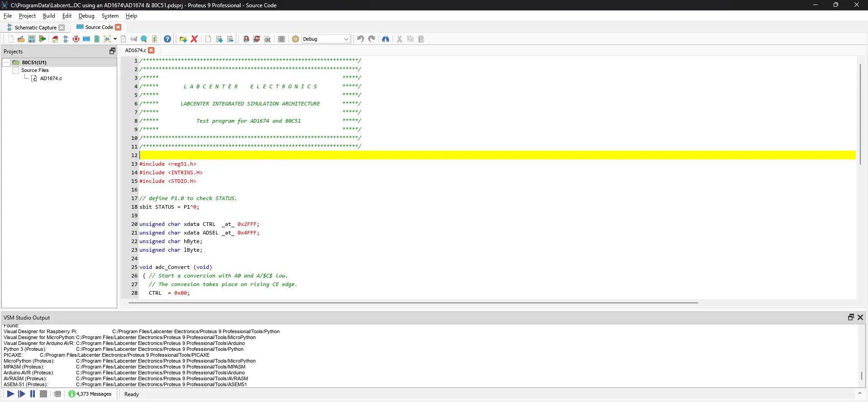Open the Debug configuration dropdown
The image size is (868, 402).
click(326, 39)
